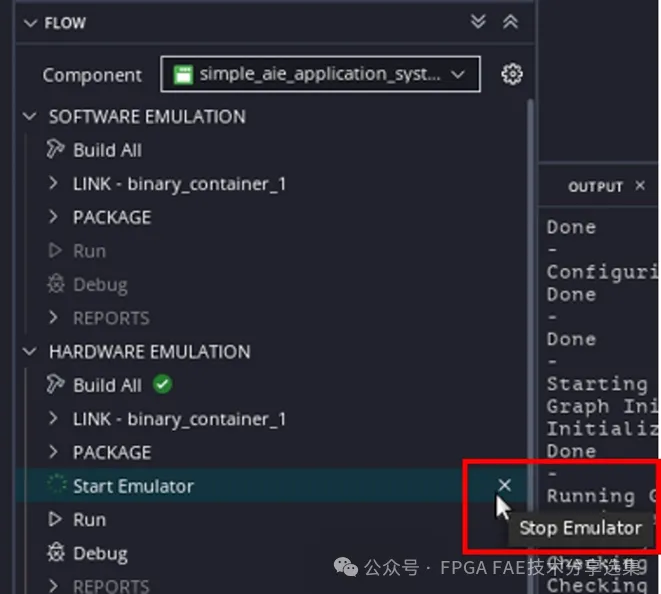Open component settings gear icon
Screen dimensions: 661x594
coord(512,74)
